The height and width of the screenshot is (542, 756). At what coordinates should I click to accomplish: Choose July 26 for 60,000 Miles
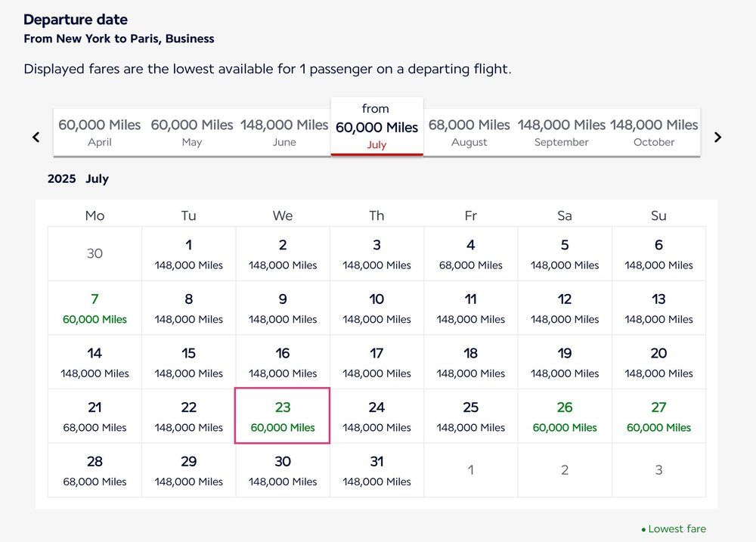[x=565, y=417]
